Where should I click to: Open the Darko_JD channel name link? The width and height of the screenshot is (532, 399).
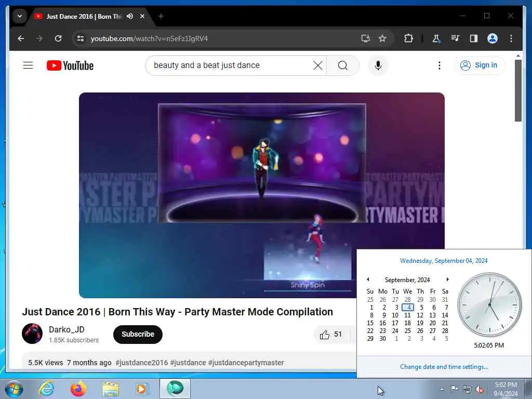click(66, 329)
